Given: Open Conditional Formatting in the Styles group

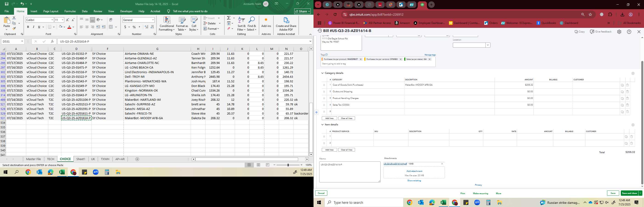Looking at the screenshot, I should [x=167, y=24].
